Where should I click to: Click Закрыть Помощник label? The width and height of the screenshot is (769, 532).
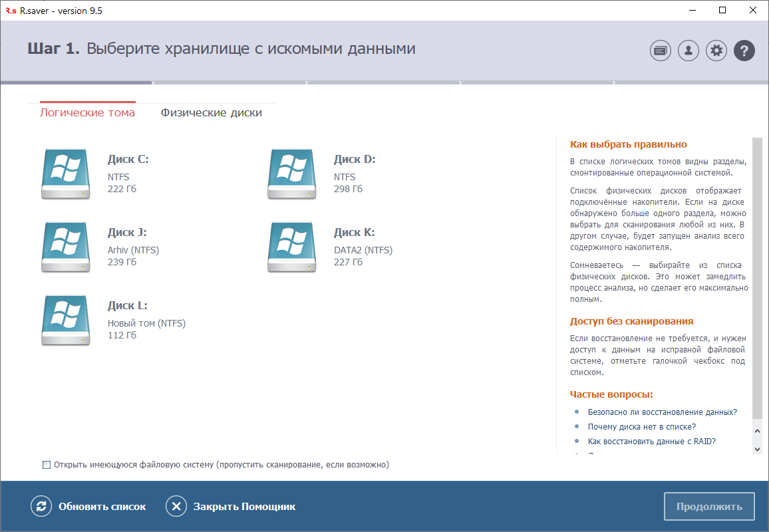[244, 507]
